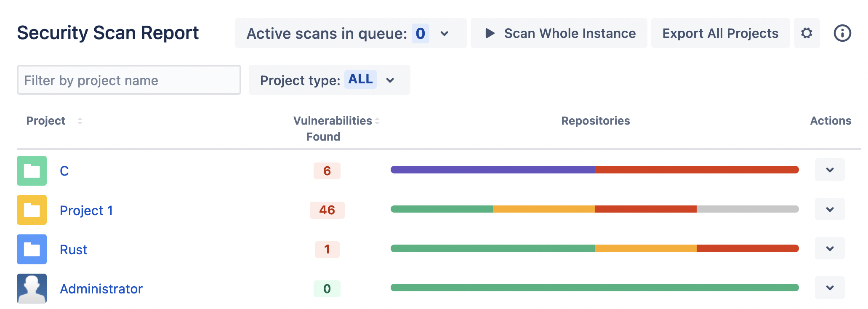Expand actions for the Rust project
The image size is (868, 309).
pyautogui.click(x=830, y=248)
